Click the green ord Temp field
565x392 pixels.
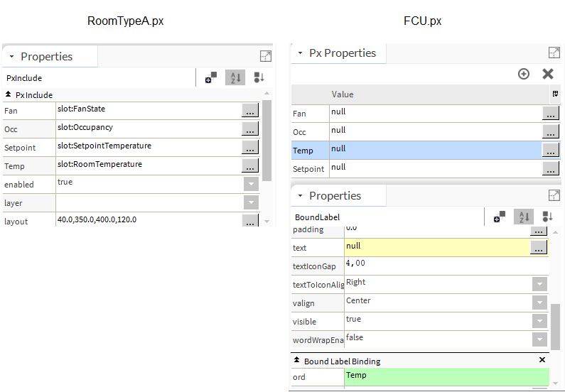tap(446, 376)
